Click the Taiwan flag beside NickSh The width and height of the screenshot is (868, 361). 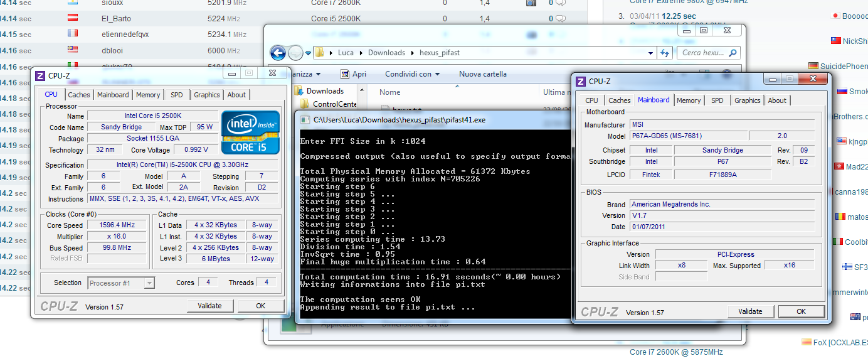click(835, 41)
